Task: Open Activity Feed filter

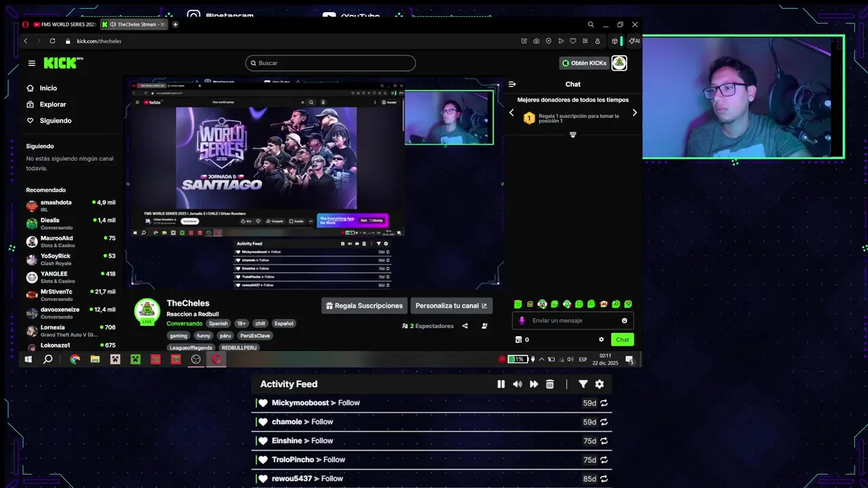Action: tap(583, 384)
